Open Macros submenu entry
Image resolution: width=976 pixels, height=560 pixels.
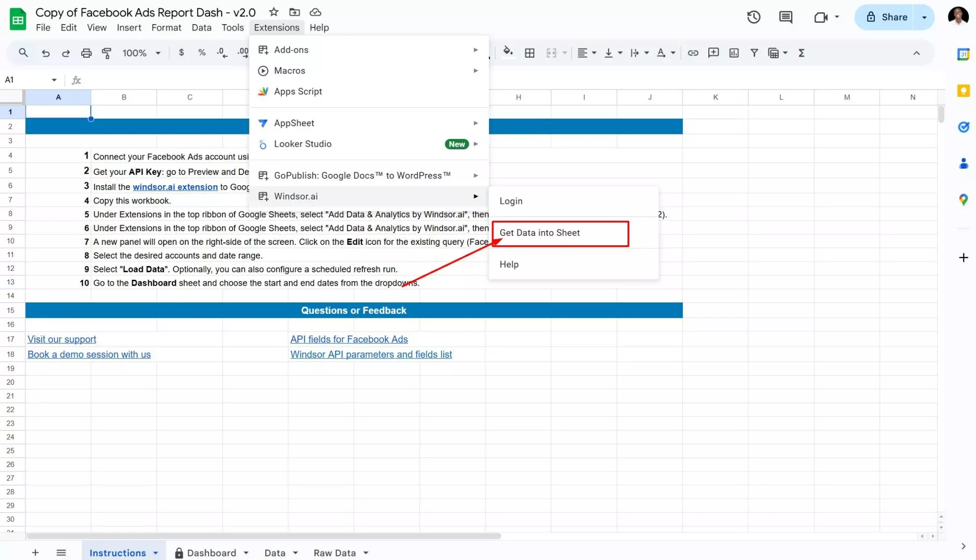pos(369,70)
